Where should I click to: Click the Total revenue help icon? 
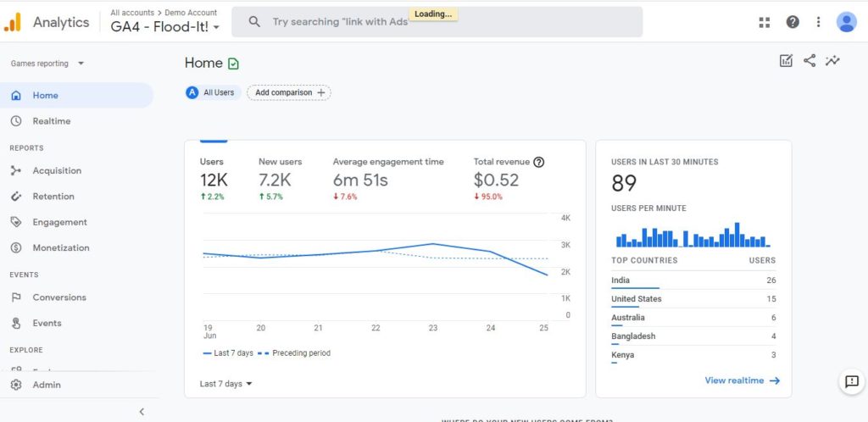(x=538, y=162)
